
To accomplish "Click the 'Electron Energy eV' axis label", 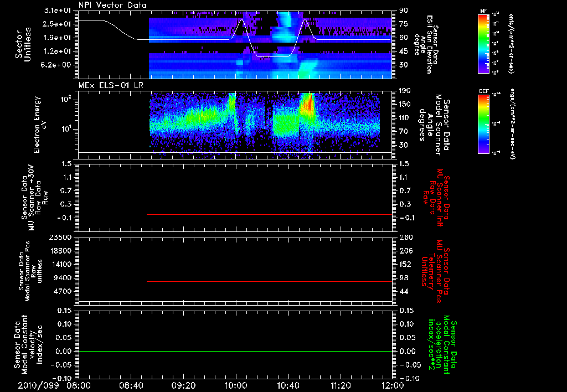I will click(x=40, y=125).
